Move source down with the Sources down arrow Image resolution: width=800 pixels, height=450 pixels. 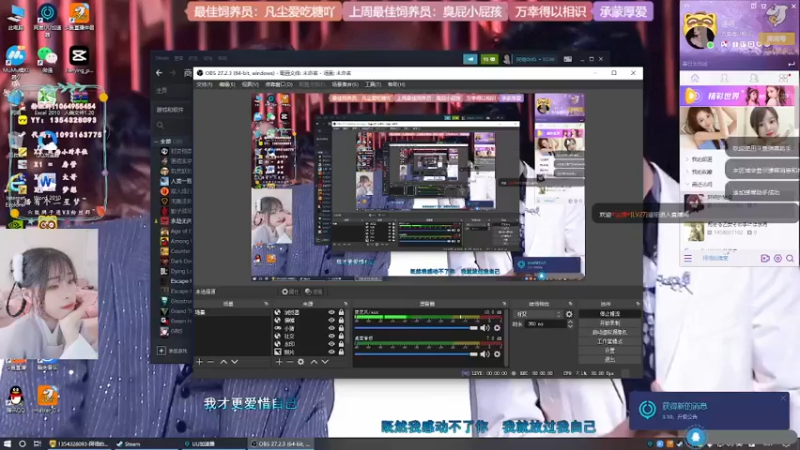click(x=325, y=362)
